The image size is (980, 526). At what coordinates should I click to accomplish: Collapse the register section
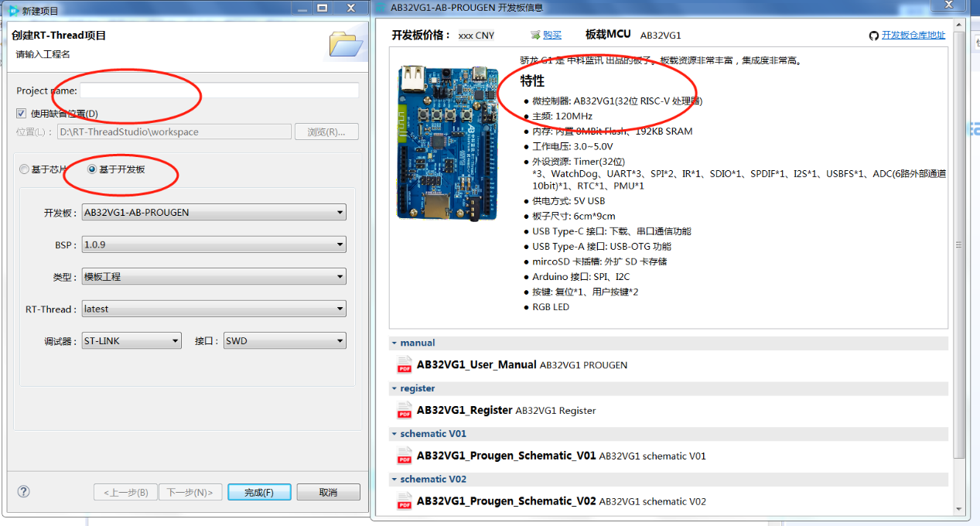pyautogui.click(x=394, y=388)
